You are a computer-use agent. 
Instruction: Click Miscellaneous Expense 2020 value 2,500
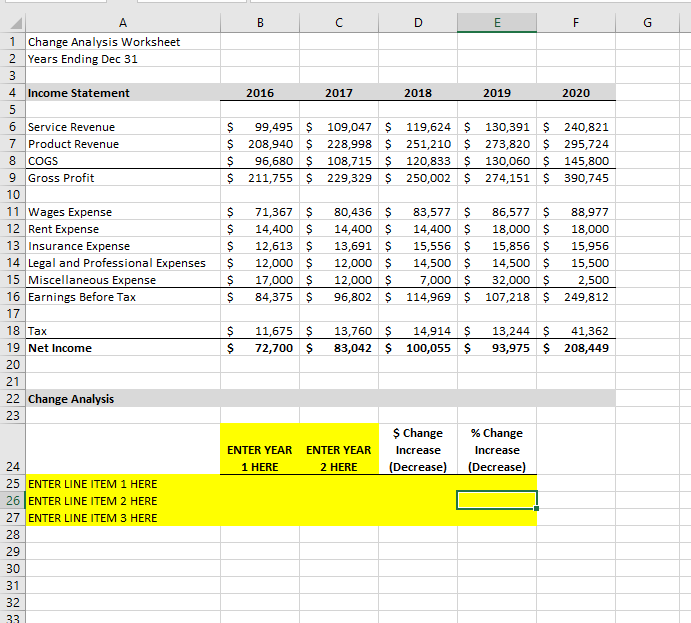(576, 280)
